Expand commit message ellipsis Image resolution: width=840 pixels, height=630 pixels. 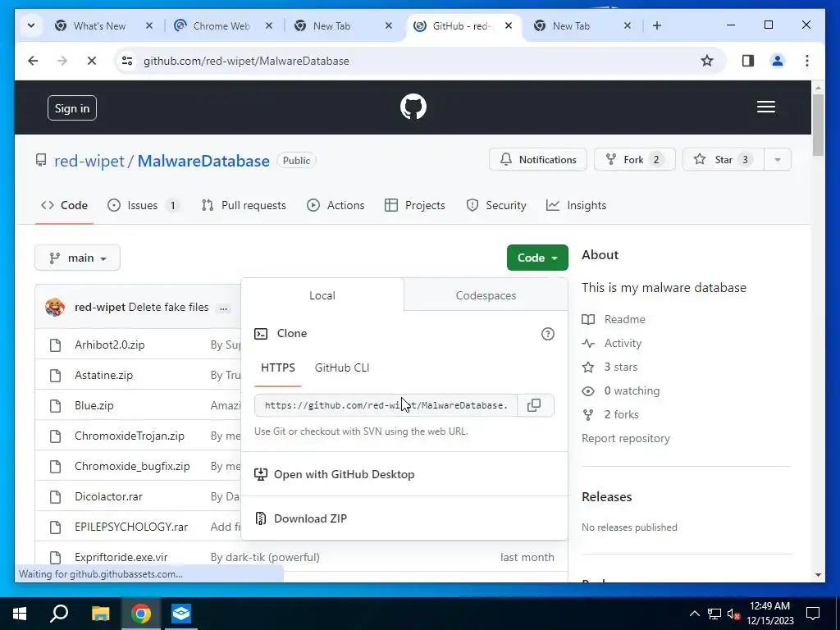[x=223, y=308]
